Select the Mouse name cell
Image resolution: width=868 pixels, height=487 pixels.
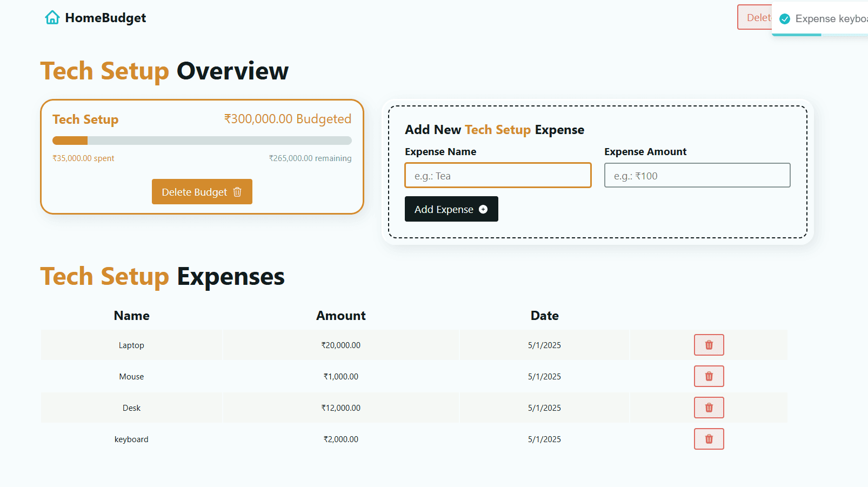click(x=131, y=376)
